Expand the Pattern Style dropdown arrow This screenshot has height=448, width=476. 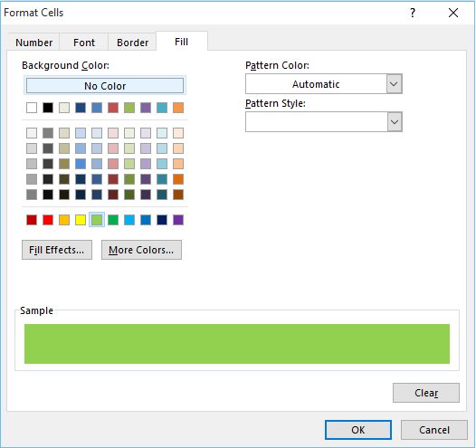pyautogui.click(x=395, y=122)
